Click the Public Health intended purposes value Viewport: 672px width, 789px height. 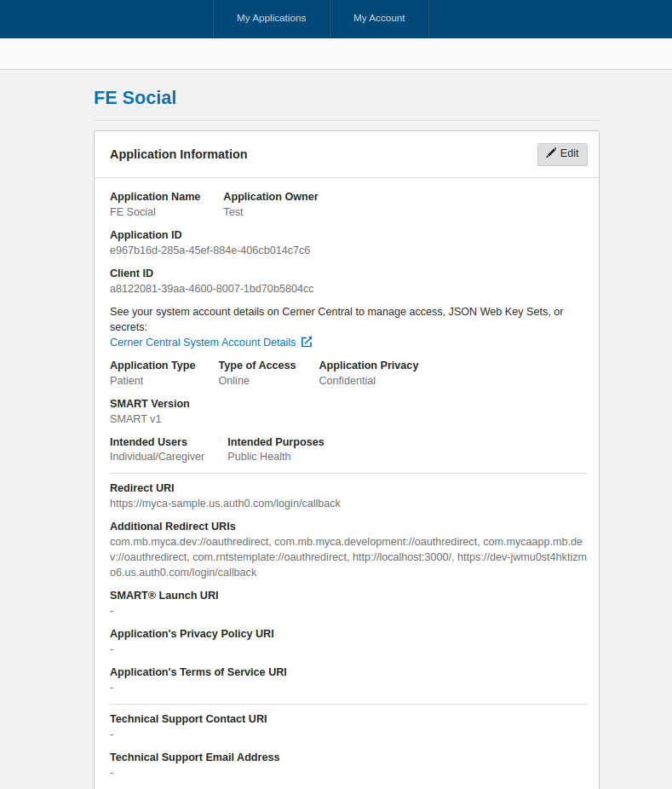pos(259,457)
